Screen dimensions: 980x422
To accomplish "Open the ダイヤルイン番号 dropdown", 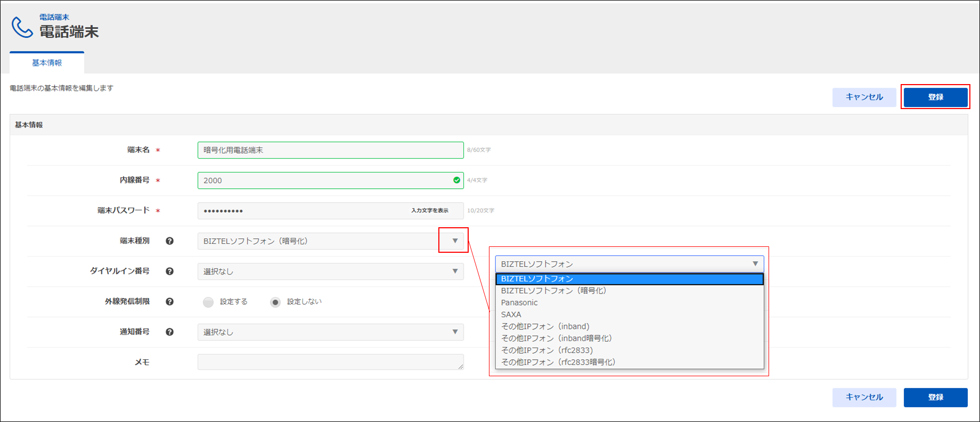I will tap(330, 271).
